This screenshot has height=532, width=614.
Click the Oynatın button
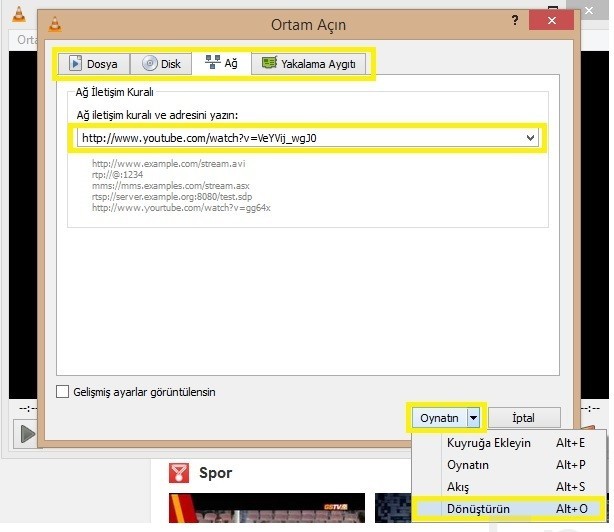click(439, 418)
